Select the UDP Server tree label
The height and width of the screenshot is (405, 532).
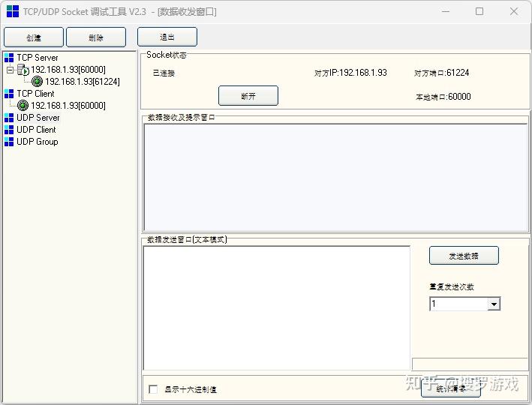tap(38, 118)
